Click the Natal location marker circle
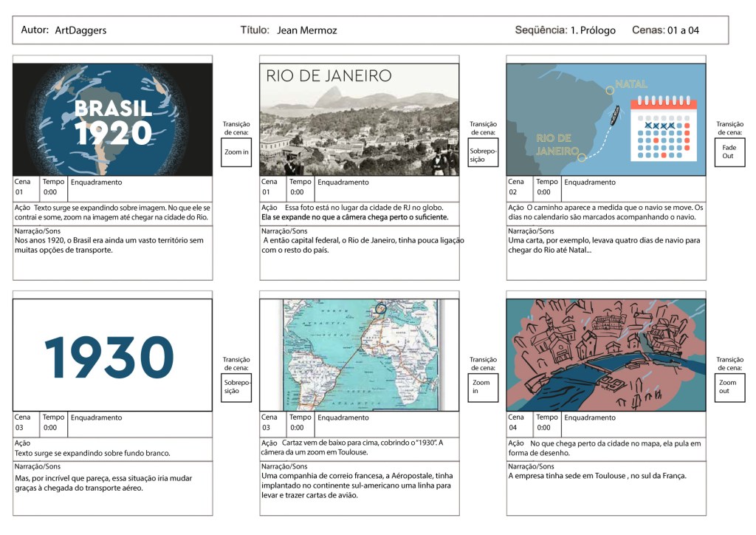Image resolution: width=756 pixels, height=535 pixels. click(x=610, y=90)
